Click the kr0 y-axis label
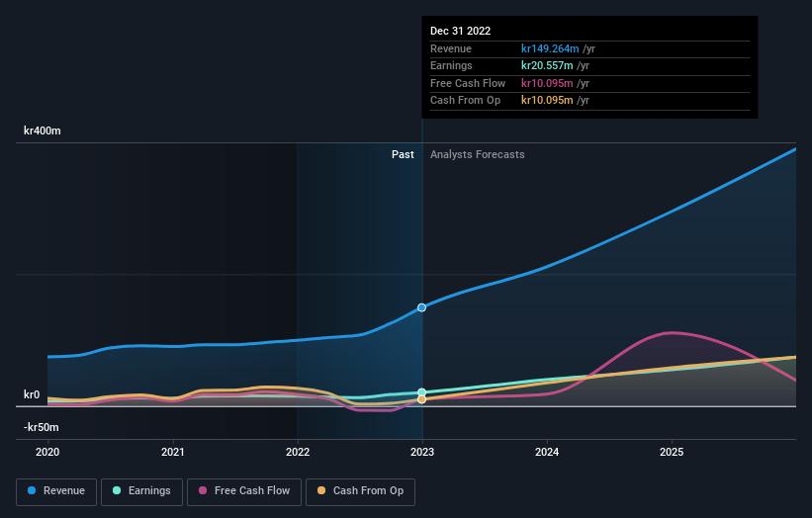The height and width of the screenshot is (518, 812). point(32,394)
